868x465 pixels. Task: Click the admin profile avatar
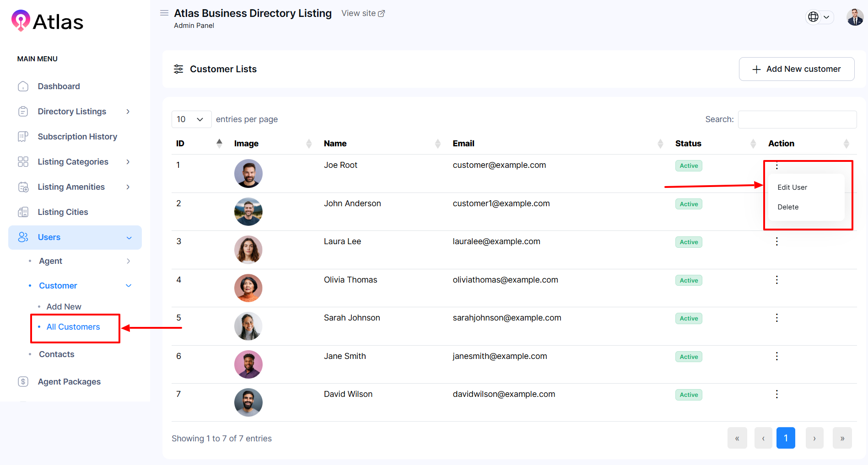pyautogui.click(x=854, y=17)
